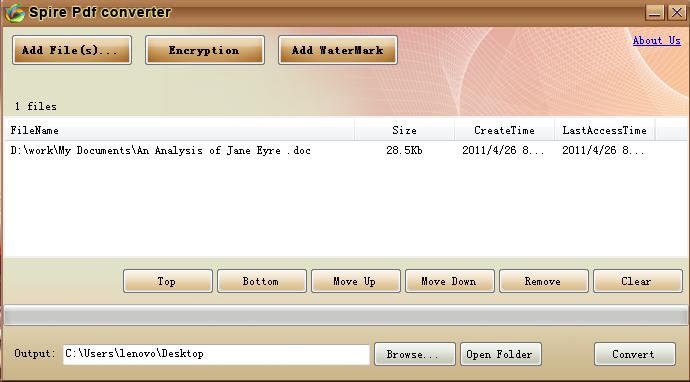Click the LastAccessTime value 2011/4/26 8...
Viewport: 690px width, 382px height.
tap(603, 151)
